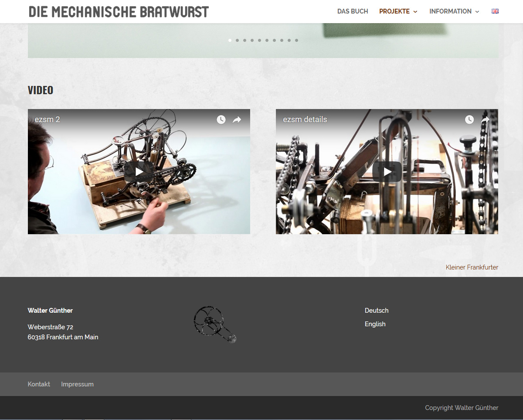The image size is (523, 420).
Task: Click the Walter Günther footer name
Action: [x=50, y=311]
